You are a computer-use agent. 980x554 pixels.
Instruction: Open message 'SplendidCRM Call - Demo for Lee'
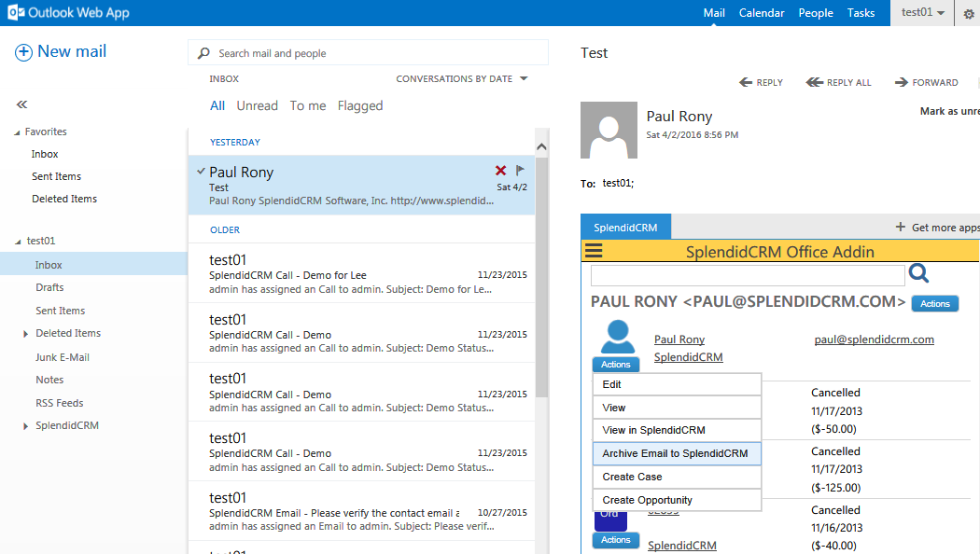click(x=361, y=273)
